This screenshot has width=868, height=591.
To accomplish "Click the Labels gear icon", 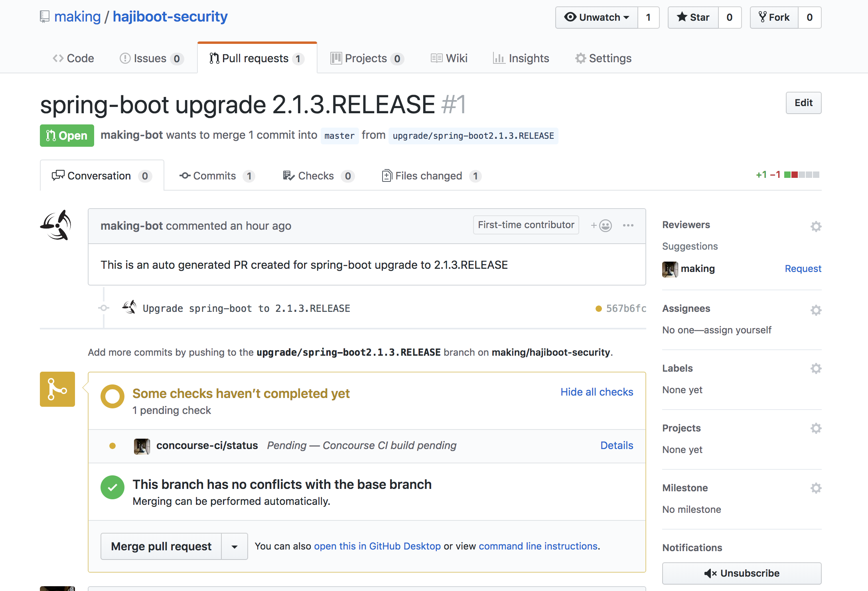I will pyautogui.click(x=816, y=368).
